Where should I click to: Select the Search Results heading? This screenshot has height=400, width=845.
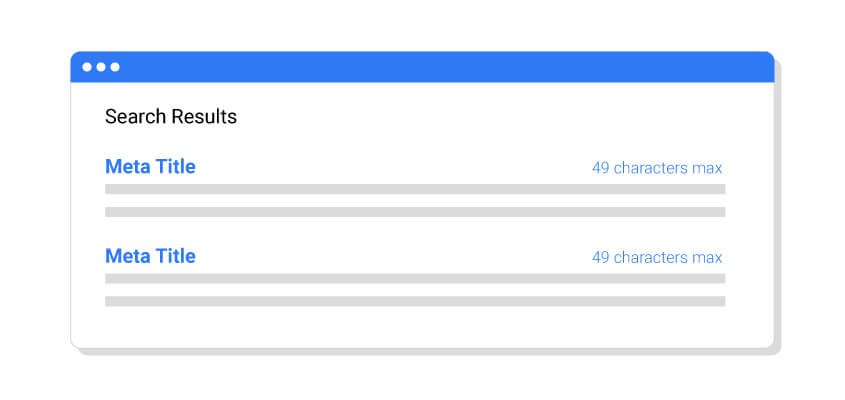coord(171,117)
